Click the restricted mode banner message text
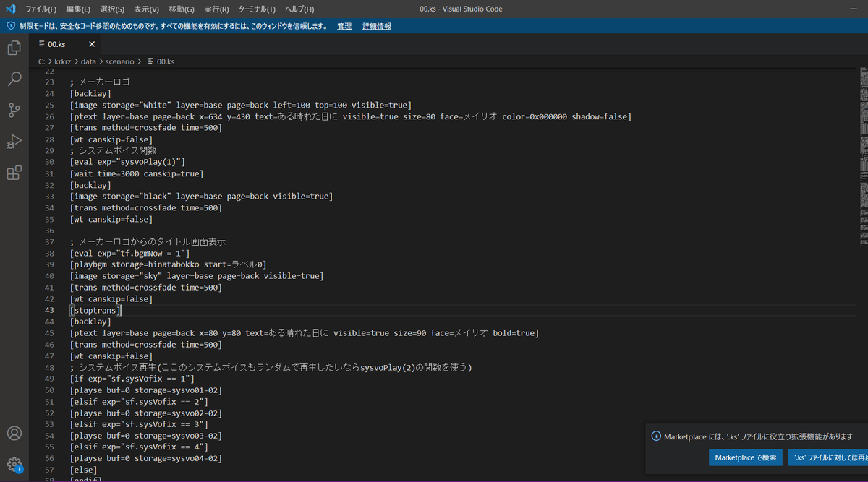This screenshot has width=868, height=482. [173, 26]
